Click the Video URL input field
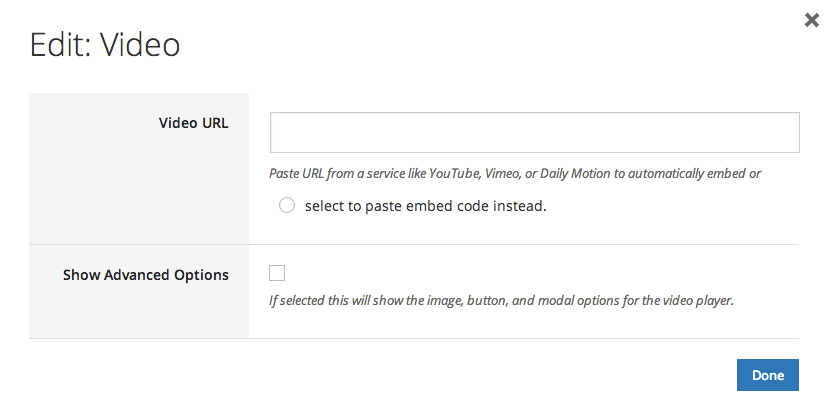The width and height of the screenshot is (830, 403). coord(534,132)
